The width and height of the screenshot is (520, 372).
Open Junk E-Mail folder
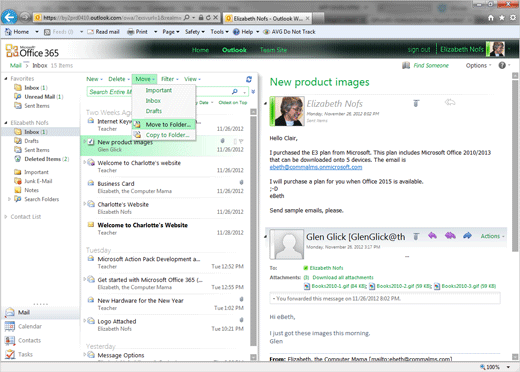tap(33, 181)
